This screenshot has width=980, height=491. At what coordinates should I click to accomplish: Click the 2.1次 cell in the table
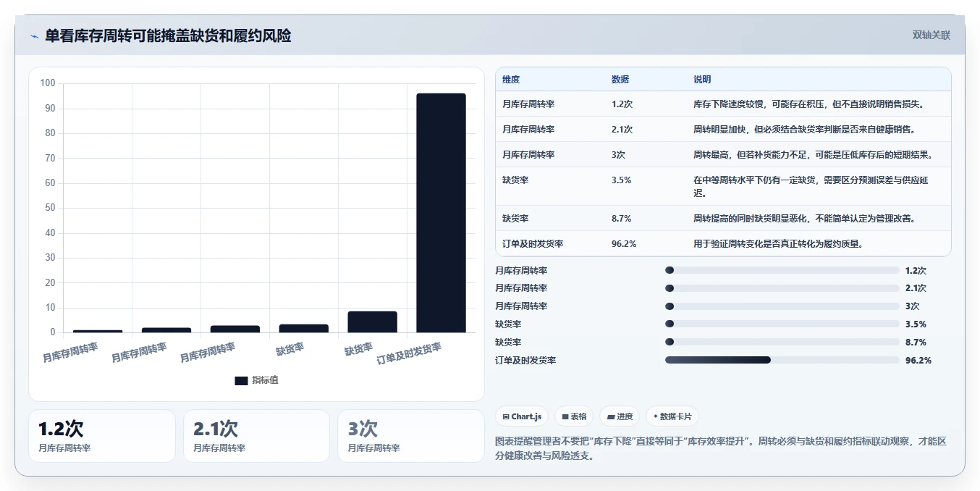pos(622,129)
